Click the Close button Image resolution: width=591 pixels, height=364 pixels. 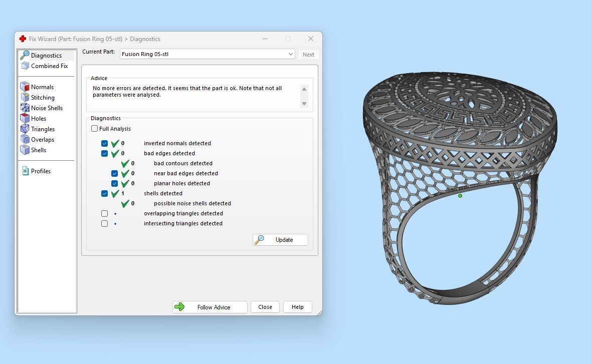(x=265, y=307)
